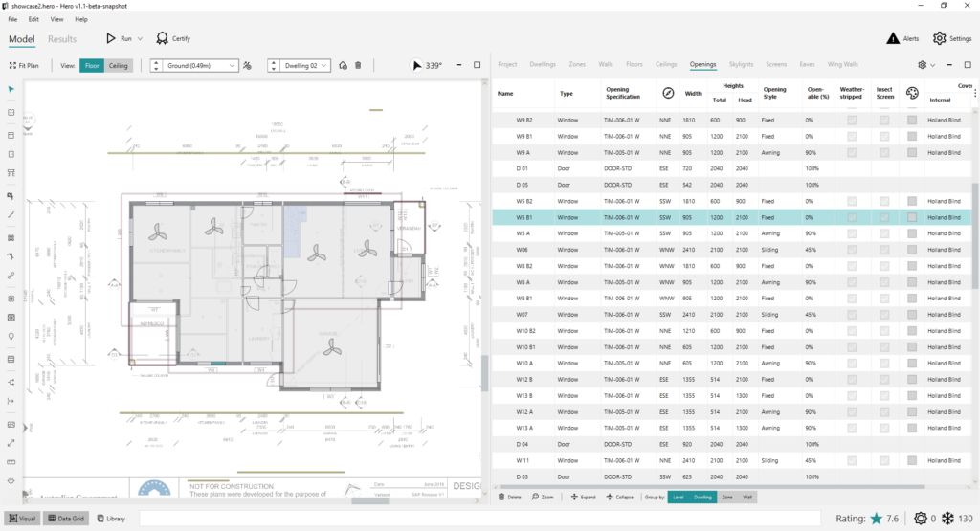The height and width of the screenshot is (531, 980).
Task: Toggle Weather-stripped checkbox for W5 B1 row
Action: (x=852, y=217)
